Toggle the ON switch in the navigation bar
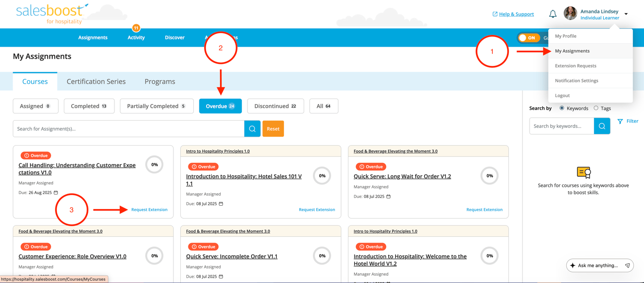The height and width of the screenshot is (283, 644). point(529,37)
